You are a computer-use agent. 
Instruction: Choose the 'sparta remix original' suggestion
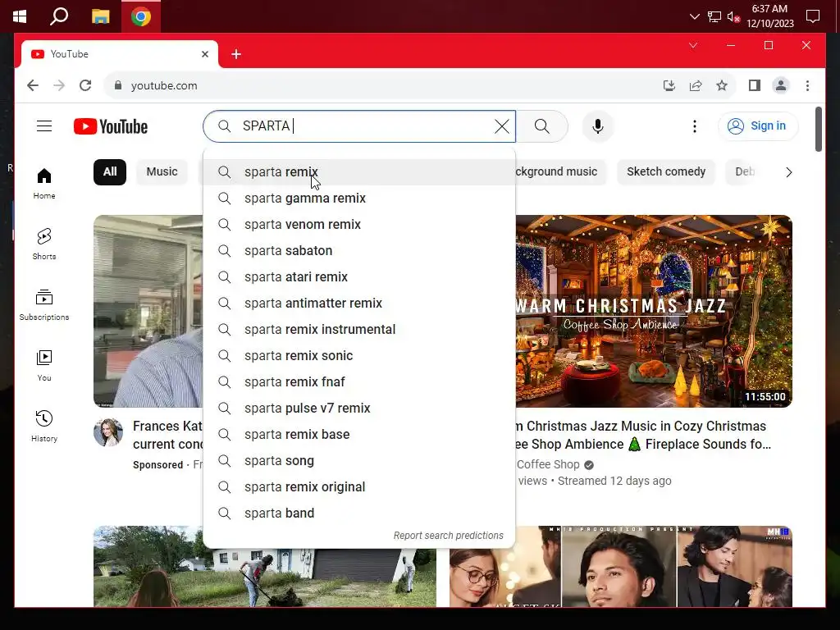coord(359,487)
